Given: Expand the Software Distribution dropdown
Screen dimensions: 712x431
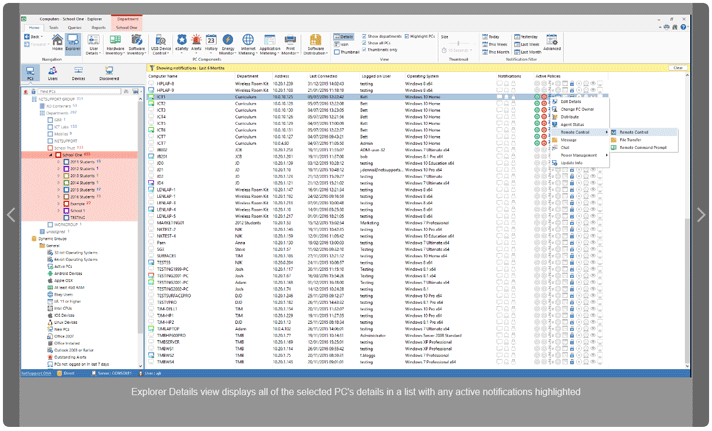Looking at the screenshot, I should click(x=315, y=50).
